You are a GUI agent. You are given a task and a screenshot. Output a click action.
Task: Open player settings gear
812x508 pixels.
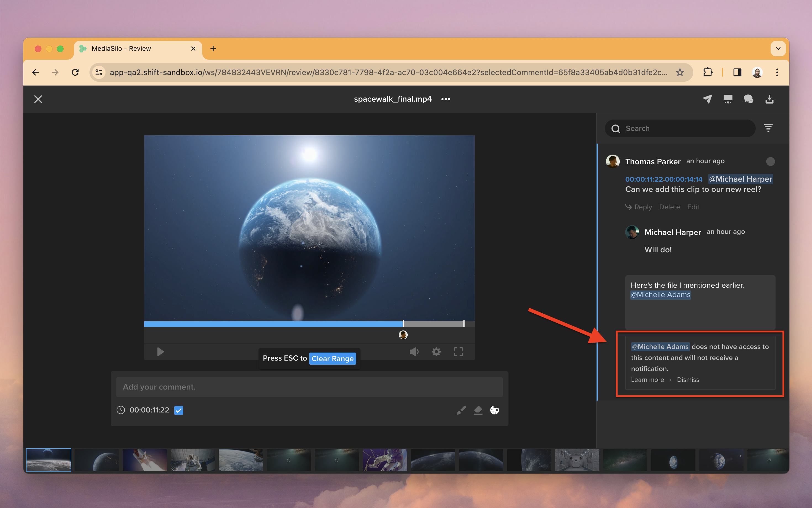click(436, 352)
